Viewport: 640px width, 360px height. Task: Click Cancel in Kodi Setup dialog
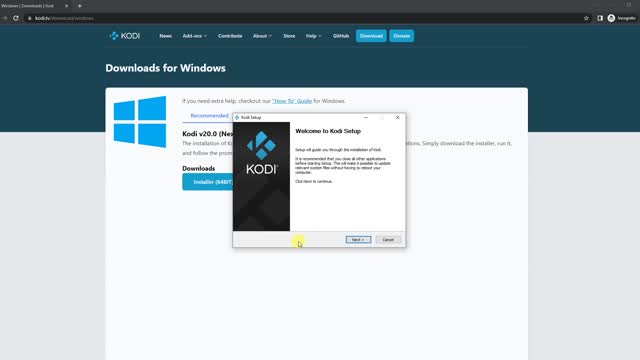coord(388,240)
